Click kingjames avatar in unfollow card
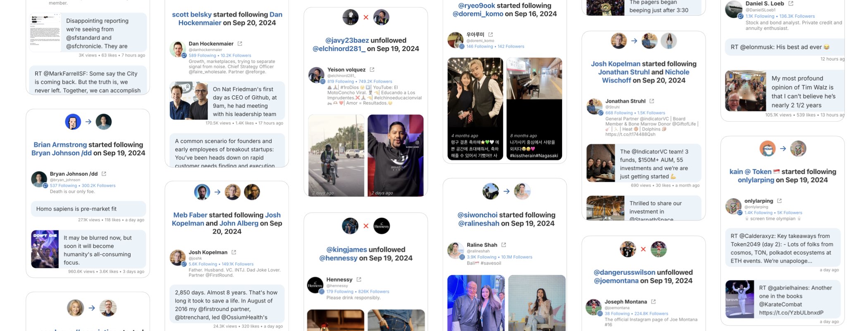Screen dimensions: 868x331 point(350,226)
